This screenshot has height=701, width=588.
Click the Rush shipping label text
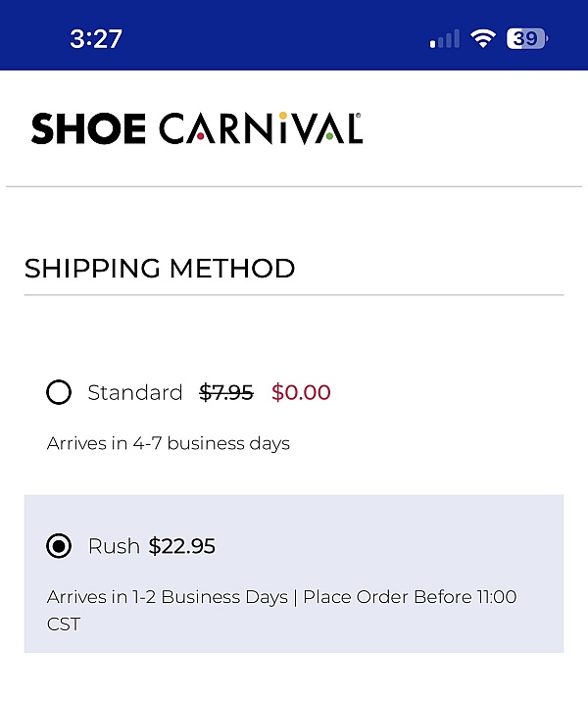click(x=114, y=546)
